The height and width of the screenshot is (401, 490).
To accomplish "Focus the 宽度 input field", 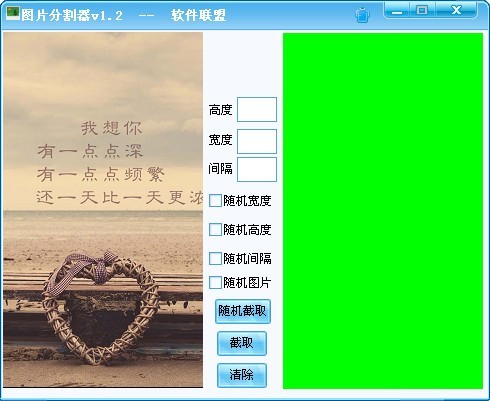I will pos(257,141).
